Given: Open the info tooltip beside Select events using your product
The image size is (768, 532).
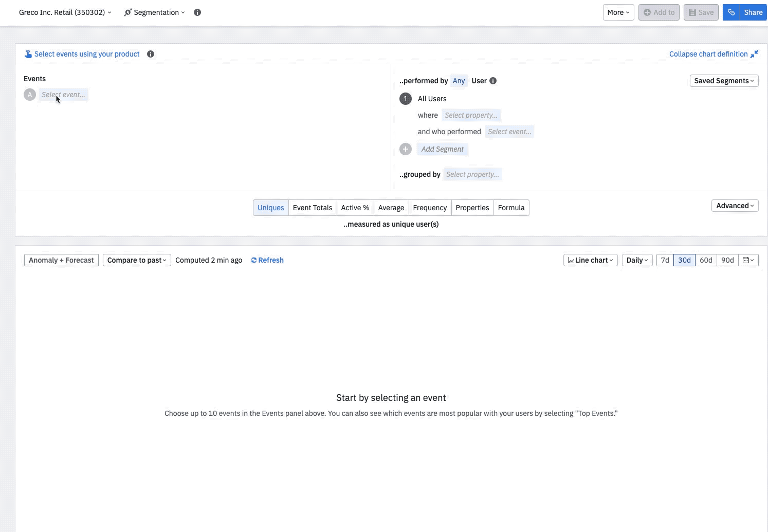Looking at the screenshot, I should click(150, 53).
